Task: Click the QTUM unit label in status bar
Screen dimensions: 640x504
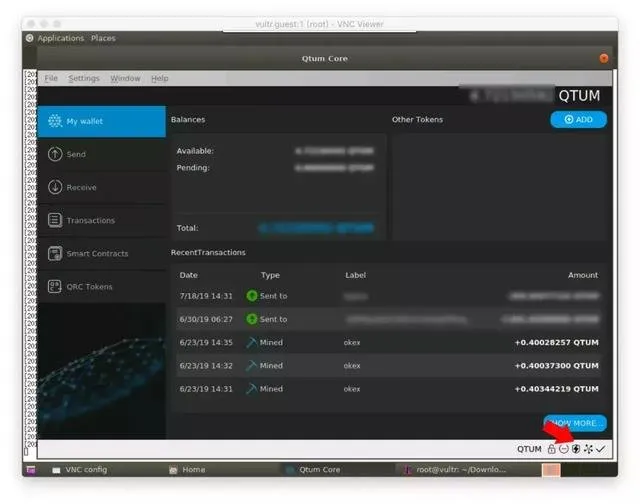Action: pos(529,449)
